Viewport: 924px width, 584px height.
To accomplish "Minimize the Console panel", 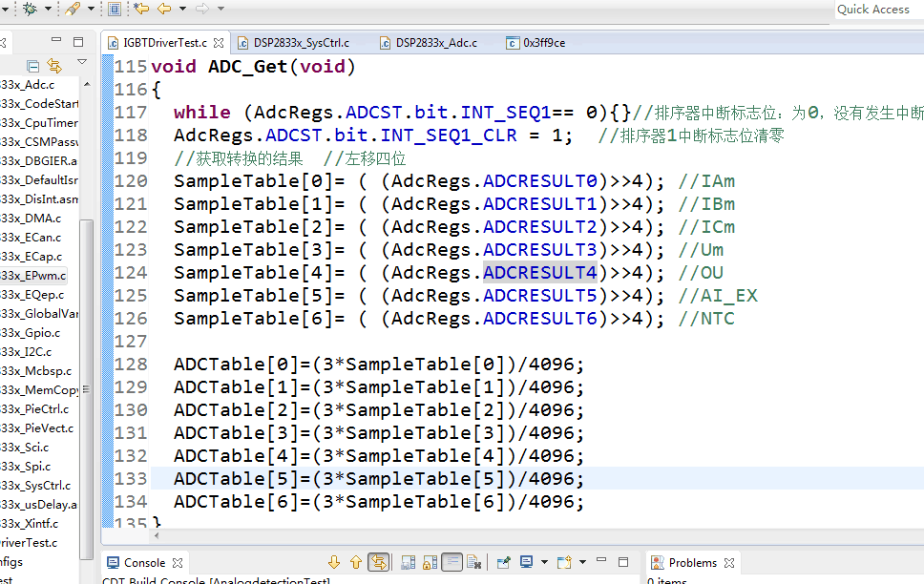I will tap(601, 560).
